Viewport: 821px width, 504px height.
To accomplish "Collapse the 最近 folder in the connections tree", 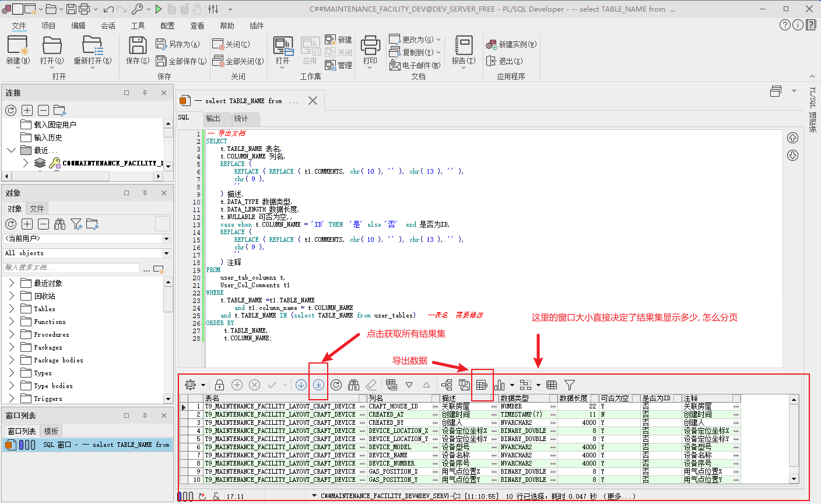I will 10,150.
